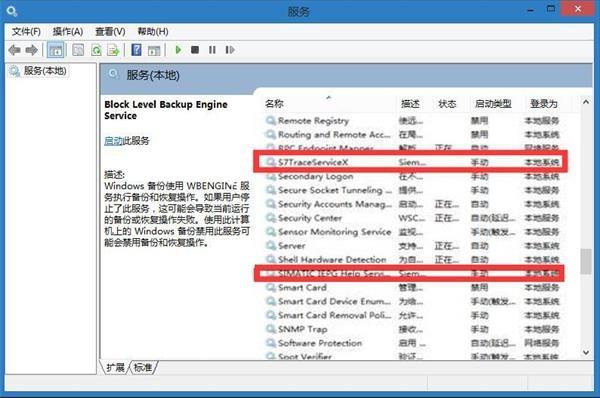
Task: Select Smart Card Device Enumeration row name
Action: [x=335, y=301]
